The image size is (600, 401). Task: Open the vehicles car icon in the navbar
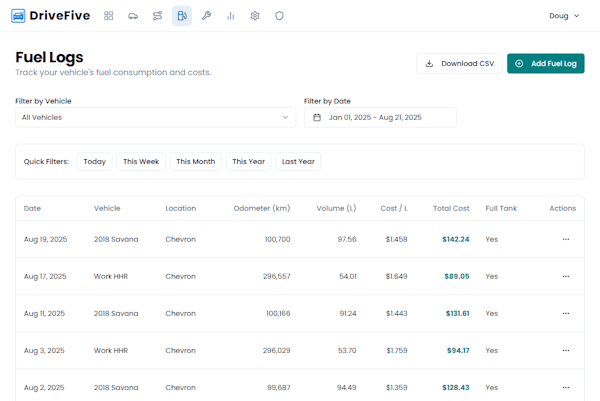133,16
